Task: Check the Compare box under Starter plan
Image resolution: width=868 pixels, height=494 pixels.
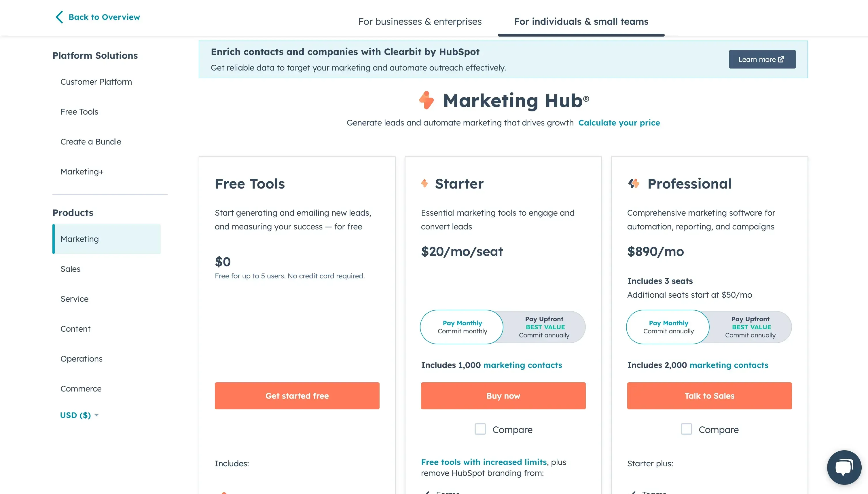Action: (480, 429)
